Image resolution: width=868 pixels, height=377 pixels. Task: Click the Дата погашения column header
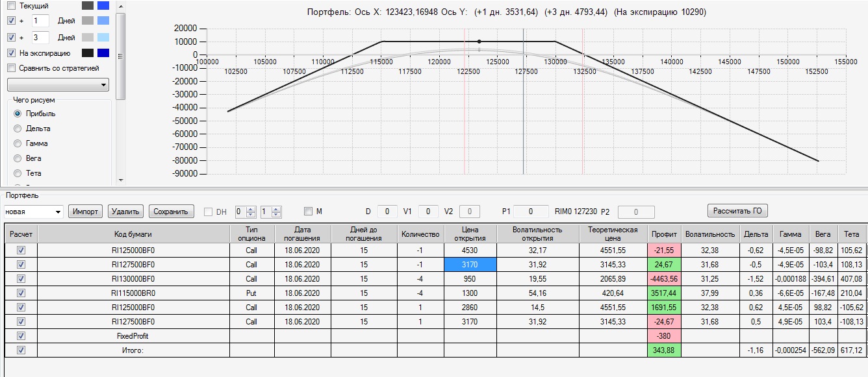point(302,234)
